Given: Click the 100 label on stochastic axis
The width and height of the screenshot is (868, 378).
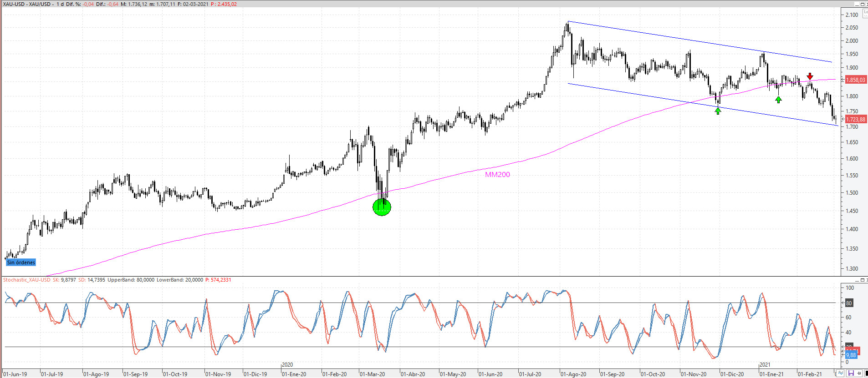Looking at the screenshot, I should [x=850, y=288].
